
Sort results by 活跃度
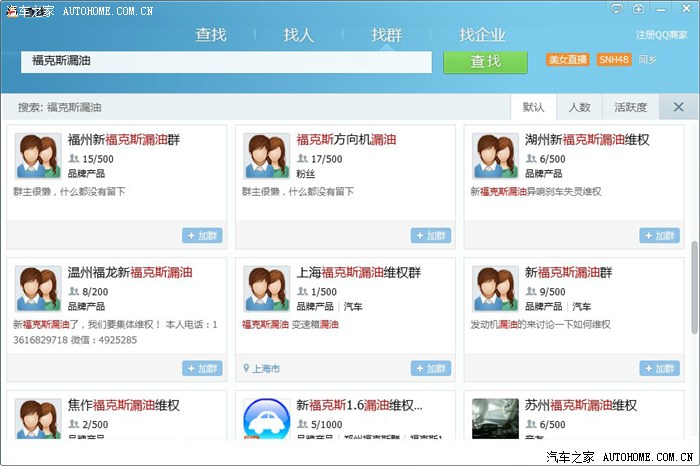[x=630, y=107]
